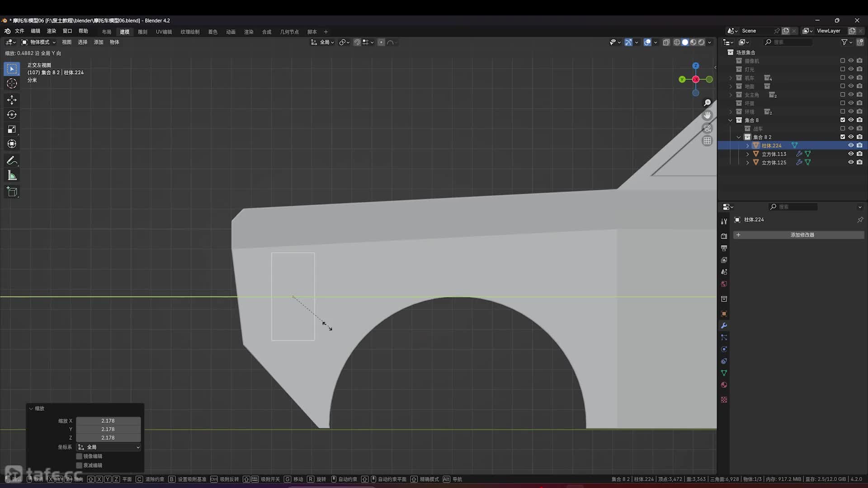Open the Output properties tab
The image size is (868, 488).
pyautogui.click(x=724, y=248)
